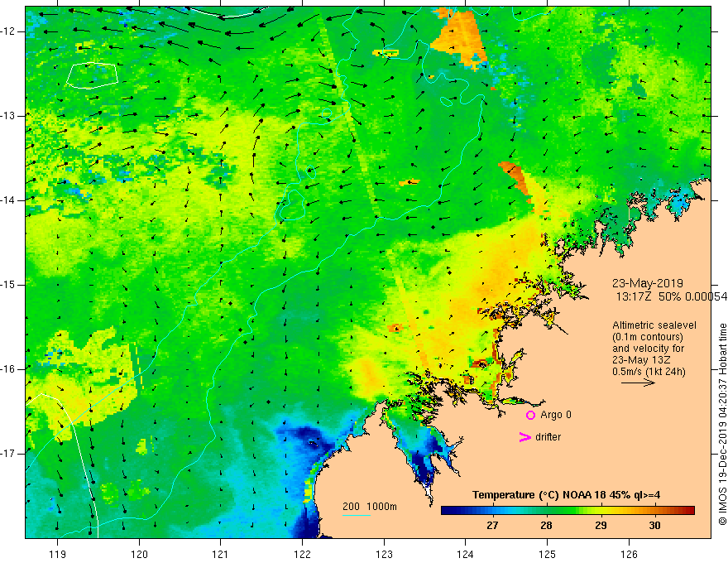Click the cyan 200 1000m contour line sample
Screen dimensions: 728x563
(356, 515)
